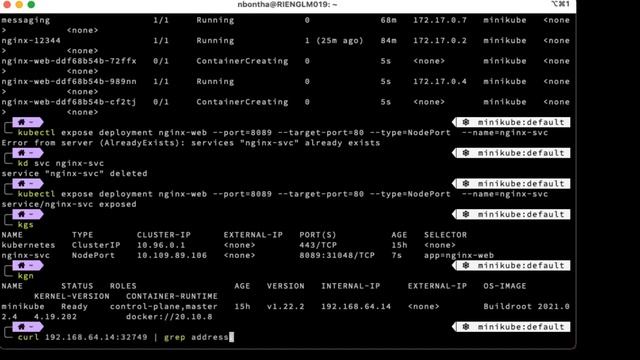Click the 'CLUSTER-IP' column header
This screenshot has width=640, height=360.
(164, 235)
